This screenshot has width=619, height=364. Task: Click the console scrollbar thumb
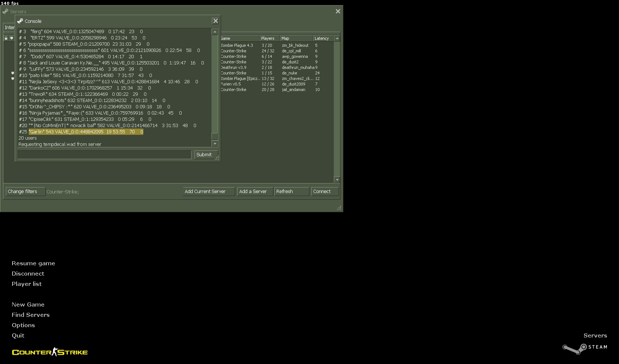coord(215,136)
